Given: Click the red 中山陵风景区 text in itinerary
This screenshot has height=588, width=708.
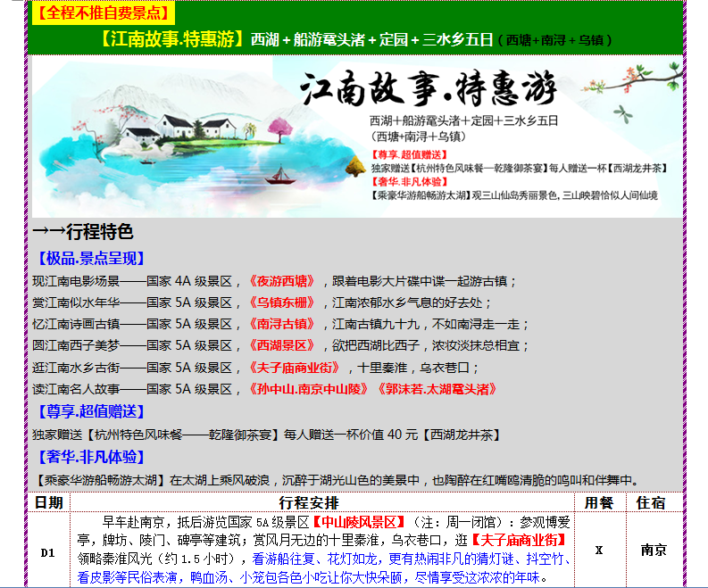Looking at the screenshot, I should 358,521.
